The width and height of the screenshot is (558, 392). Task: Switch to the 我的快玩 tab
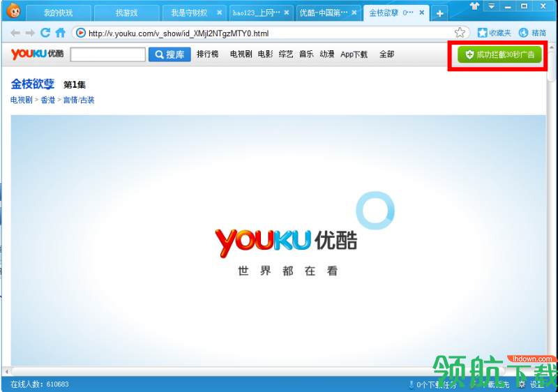[58, 13]
